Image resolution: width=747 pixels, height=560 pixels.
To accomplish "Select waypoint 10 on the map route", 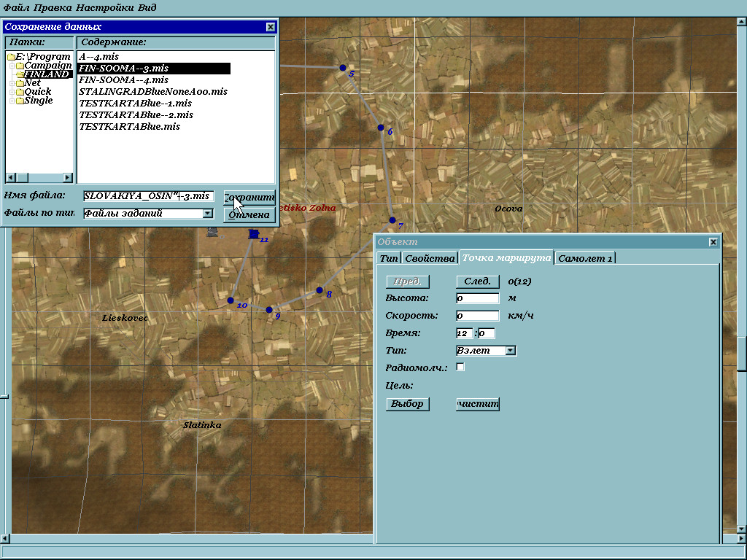I will [x=231, y=300].
